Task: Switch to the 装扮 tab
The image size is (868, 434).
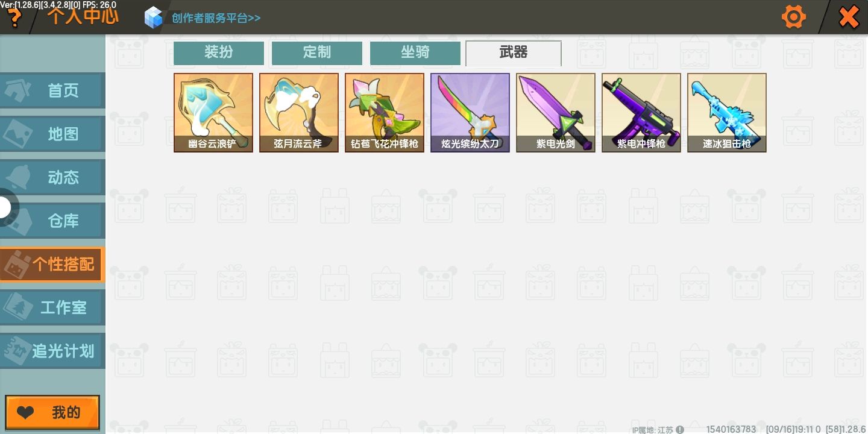Action: tap(219, 53)
